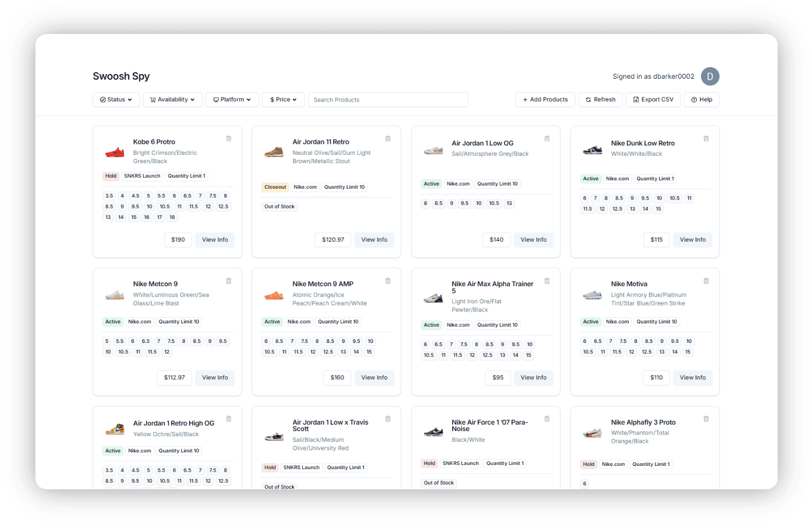Click the $140 price button
This screenshot has height=530, width=812.
(496, 240)
